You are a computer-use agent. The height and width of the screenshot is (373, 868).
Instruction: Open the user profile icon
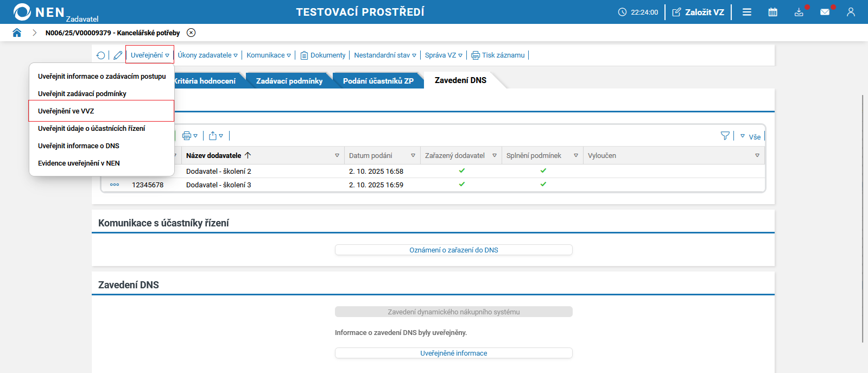point(851,12)
